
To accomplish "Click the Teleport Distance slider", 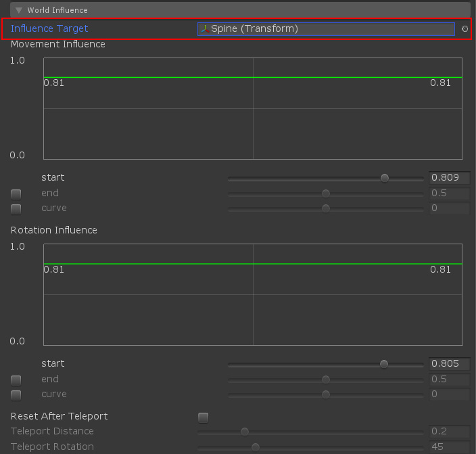I will coord(310,432).
